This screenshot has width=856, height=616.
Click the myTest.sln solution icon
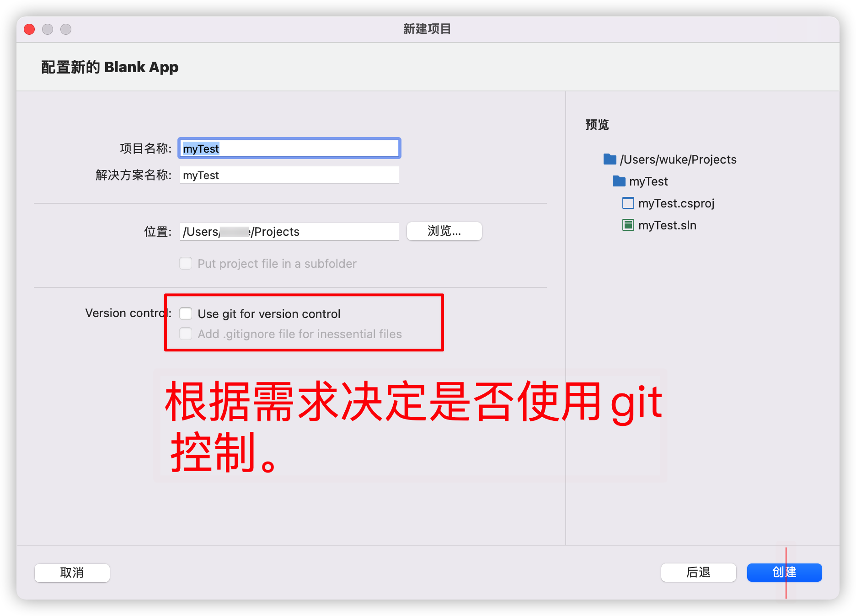[628, 225]
